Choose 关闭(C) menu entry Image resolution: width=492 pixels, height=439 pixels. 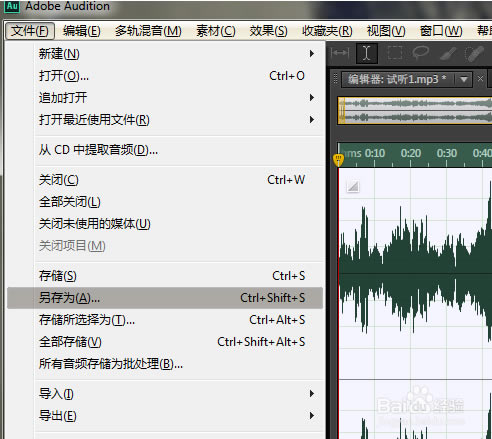click(165, 180)
